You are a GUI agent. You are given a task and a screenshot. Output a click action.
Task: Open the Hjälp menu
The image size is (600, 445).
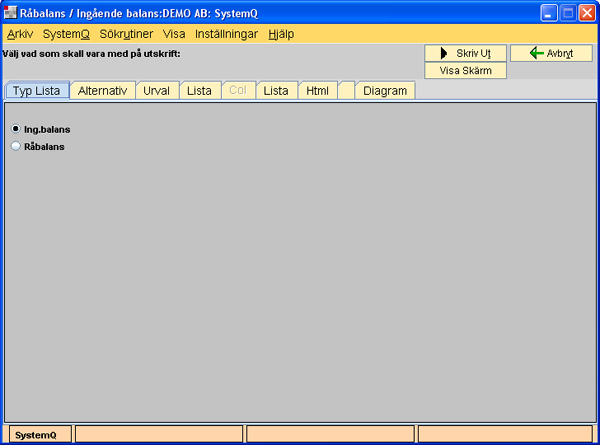pyautogui.click(x=281, y=33)
